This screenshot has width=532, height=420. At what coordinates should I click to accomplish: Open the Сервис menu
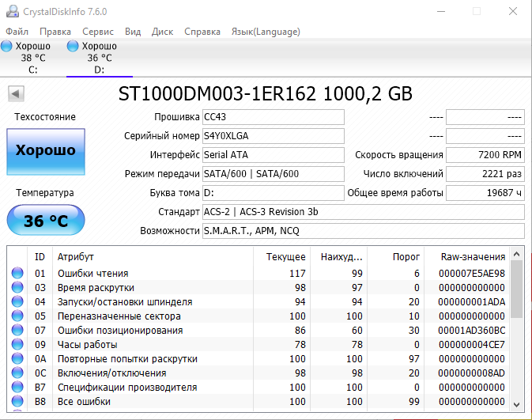pos(98,32)
